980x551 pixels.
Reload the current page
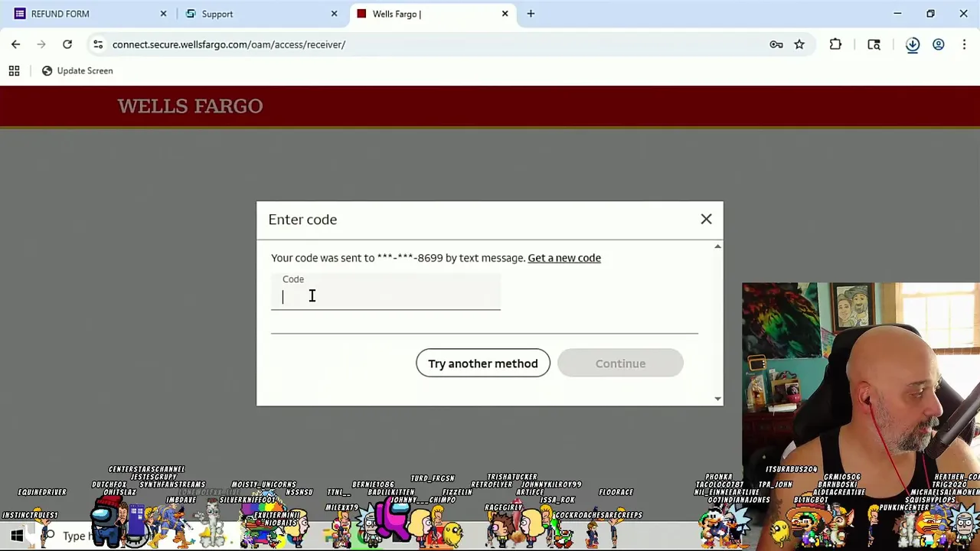[67, 44]
